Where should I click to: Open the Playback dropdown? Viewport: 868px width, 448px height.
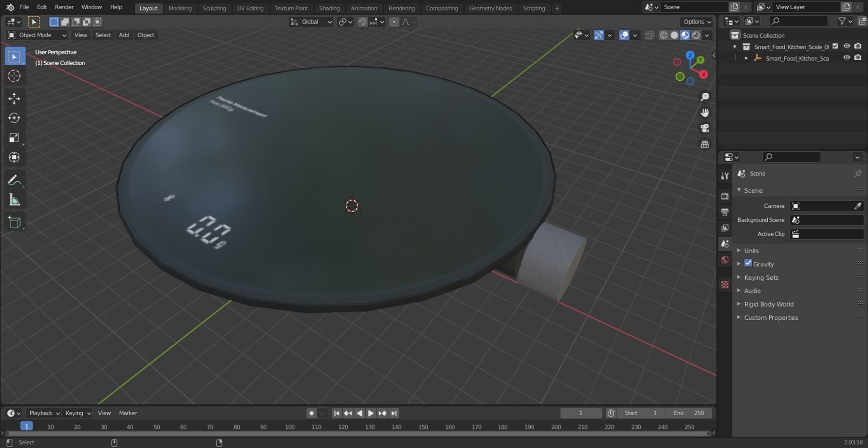click(x=44, y=413)
